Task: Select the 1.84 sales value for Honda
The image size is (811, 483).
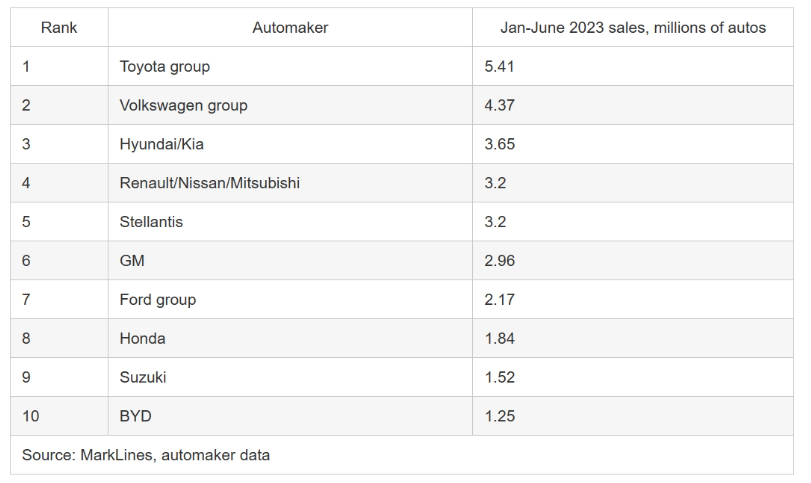Action: point(499,339)
